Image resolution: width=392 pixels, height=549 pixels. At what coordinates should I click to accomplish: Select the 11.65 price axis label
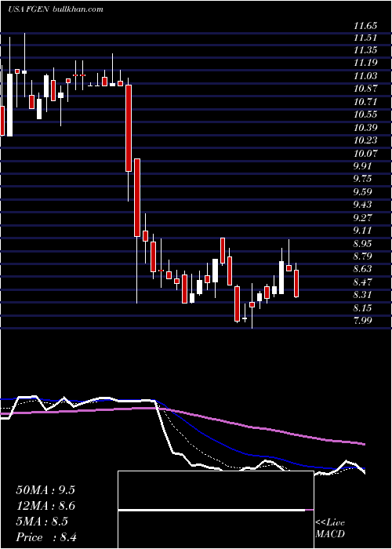point(365,26)
